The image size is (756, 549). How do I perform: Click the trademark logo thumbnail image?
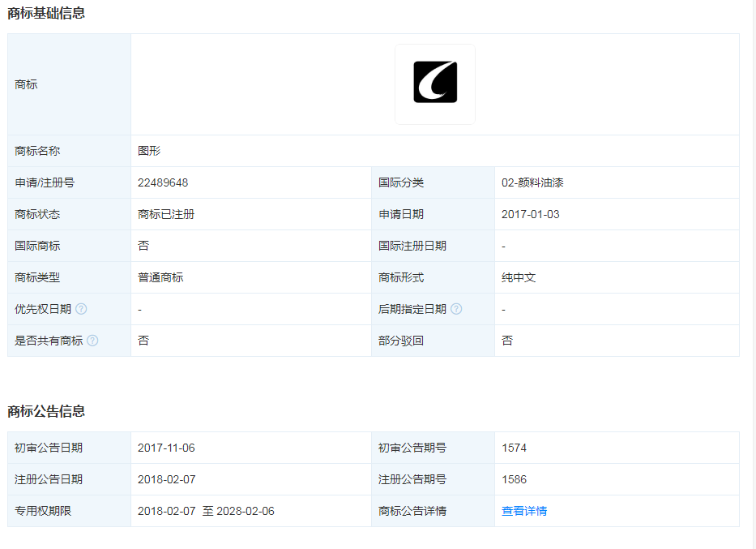tap(435, 84)
